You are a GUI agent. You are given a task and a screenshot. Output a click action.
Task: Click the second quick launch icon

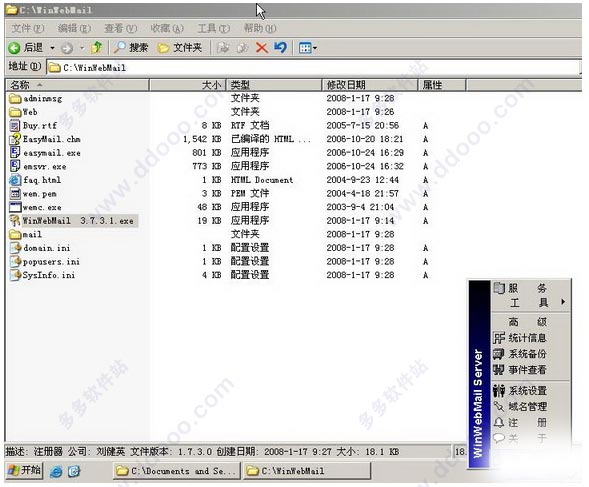[74, 472]
